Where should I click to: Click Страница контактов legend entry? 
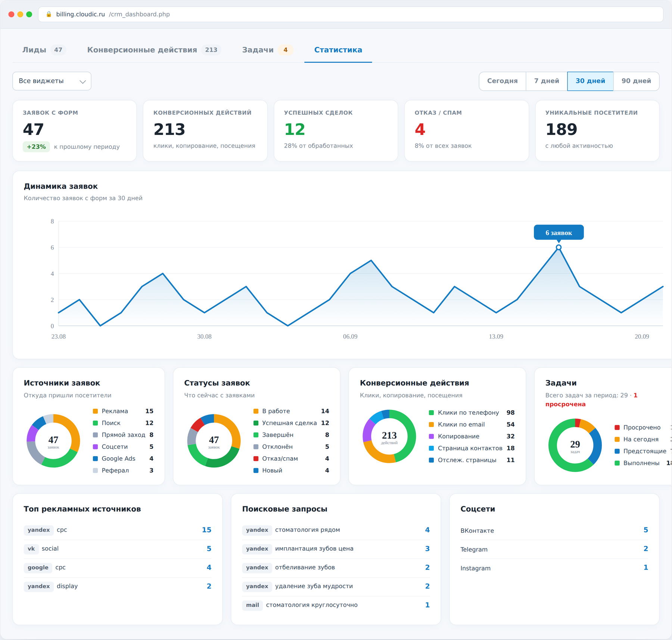tap(472, 448)
